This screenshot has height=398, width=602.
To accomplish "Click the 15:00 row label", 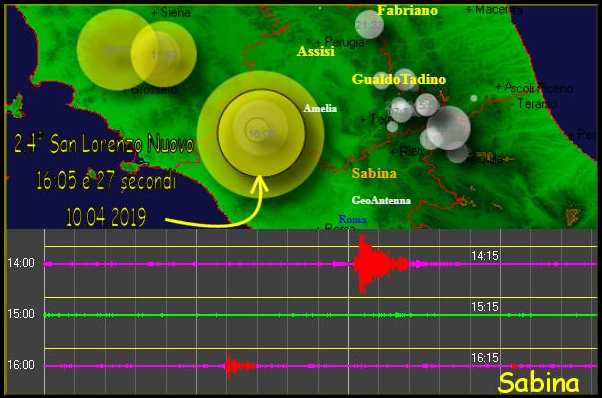I will 21,314.
